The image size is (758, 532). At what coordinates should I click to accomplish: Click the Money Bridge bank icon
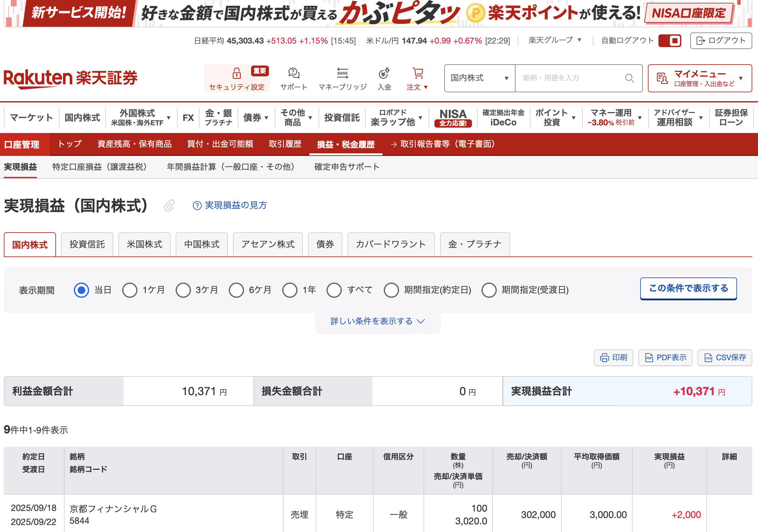click(x=342, y=73)
